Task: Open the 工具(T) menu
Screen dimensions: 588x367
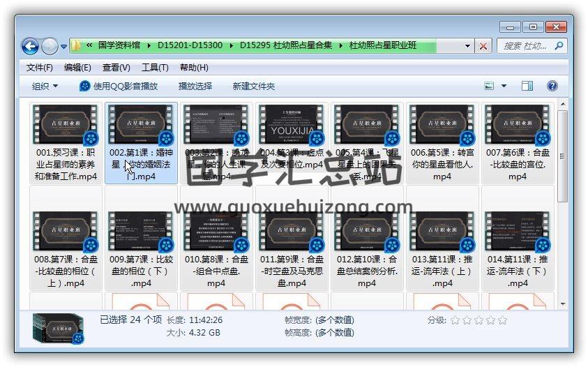Action: point(155,68)
